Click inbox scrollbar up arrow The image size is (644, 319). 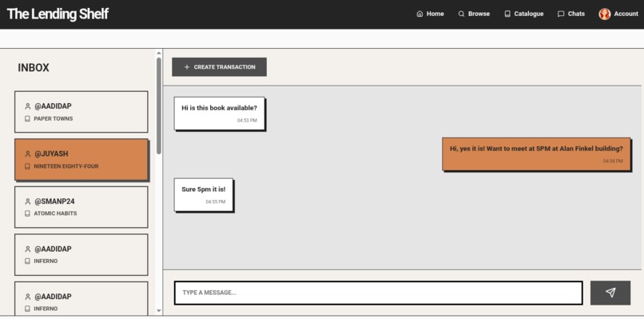pyautogui.click(x=159, y=53)
